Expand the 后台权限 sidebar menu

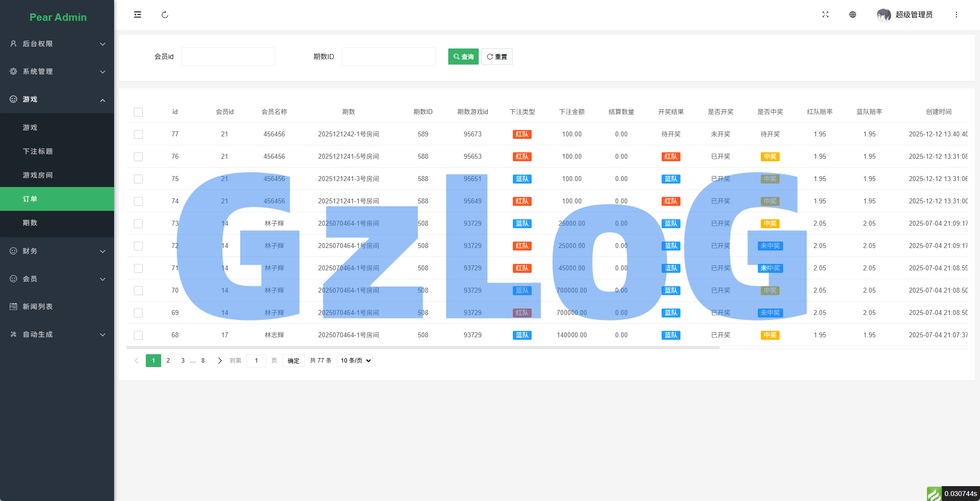(x=57, y=44)
